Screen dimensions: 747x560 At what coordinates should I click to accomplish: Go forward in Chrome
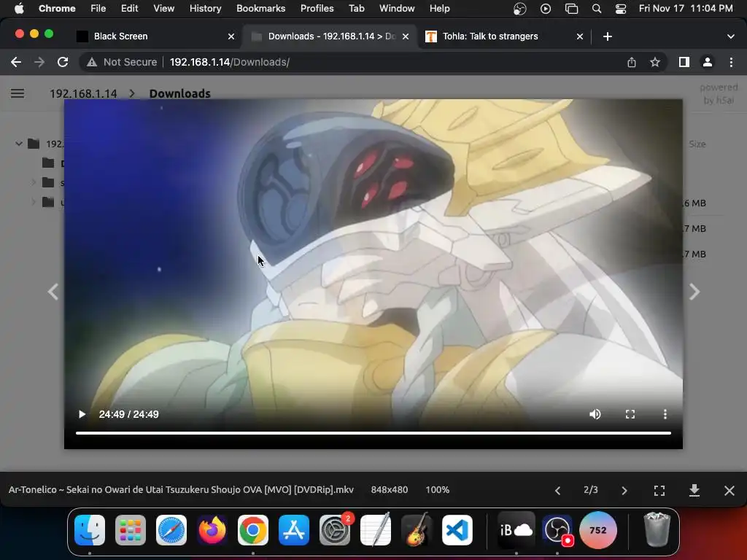click(39, 62)
